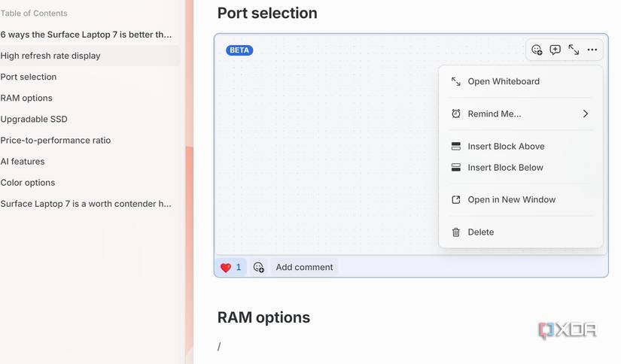
Task: Select Insert Block Above option
Action: click(521, 147)
